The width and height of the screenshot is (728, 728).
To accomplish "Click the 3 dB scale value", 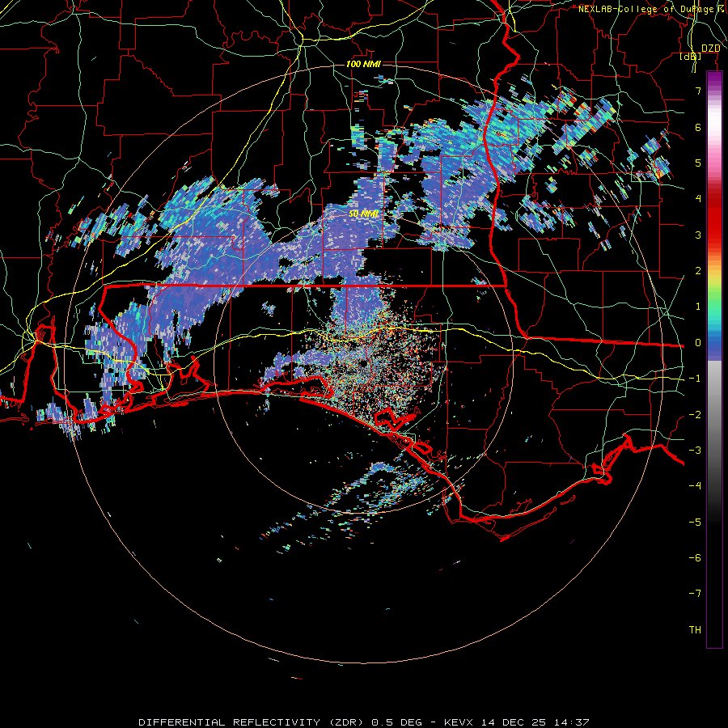I will [698, 235].
